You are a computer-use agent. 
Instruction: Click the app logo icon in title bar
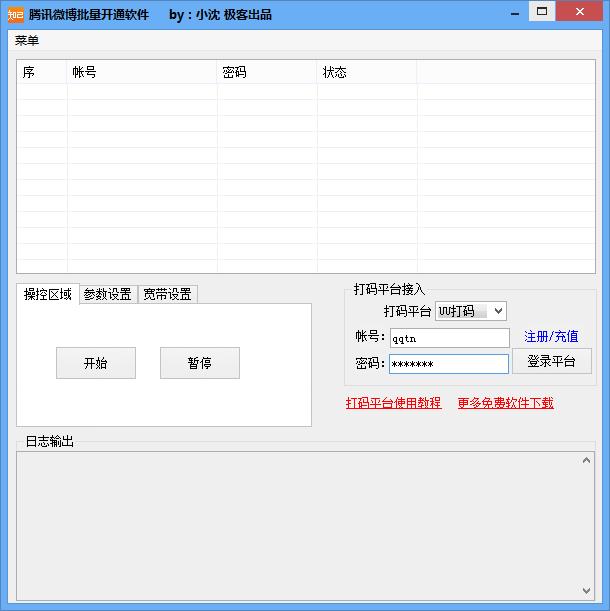point(15,14)
